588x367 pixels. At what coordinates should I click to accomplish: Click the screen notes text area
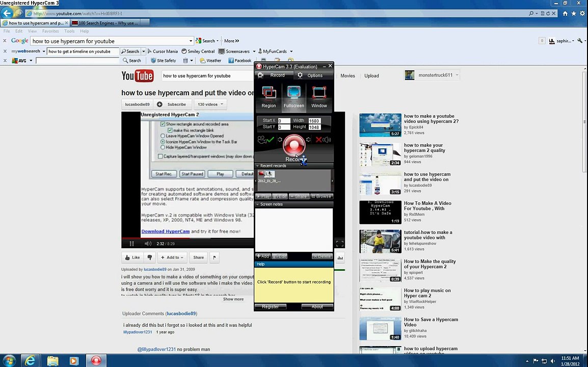point(294,230)
